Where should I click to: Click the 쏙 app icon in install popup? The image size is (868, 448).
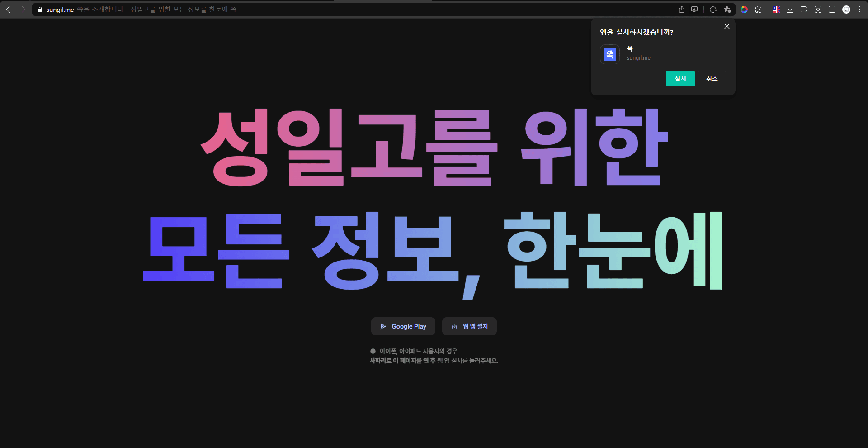click(610, 54)
